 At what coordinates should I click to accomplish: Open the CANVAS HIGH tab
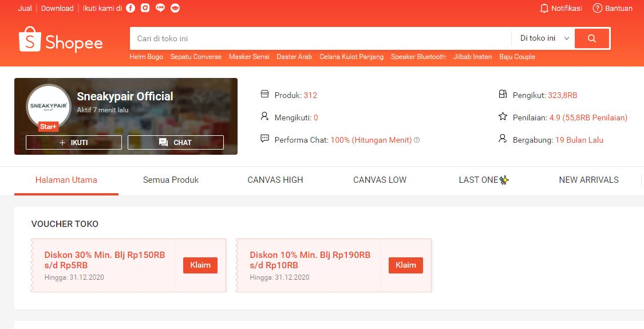click(275, 180)
